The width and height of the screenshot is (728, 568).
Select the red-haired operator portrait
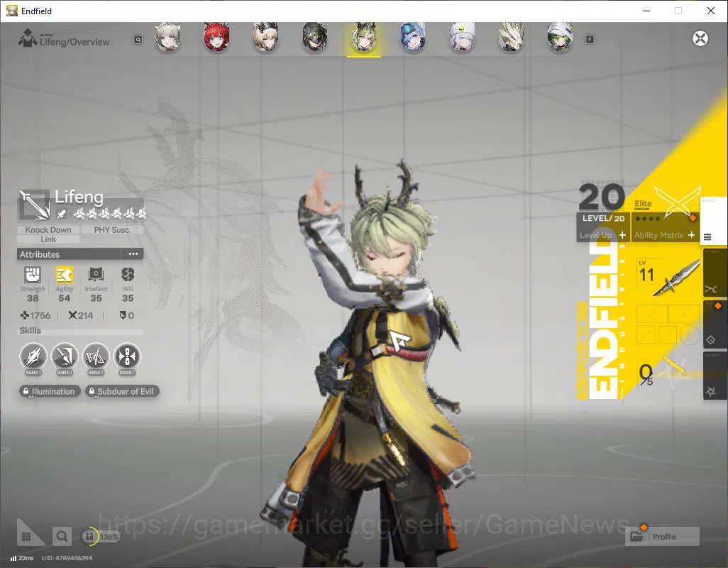(216, 38)
